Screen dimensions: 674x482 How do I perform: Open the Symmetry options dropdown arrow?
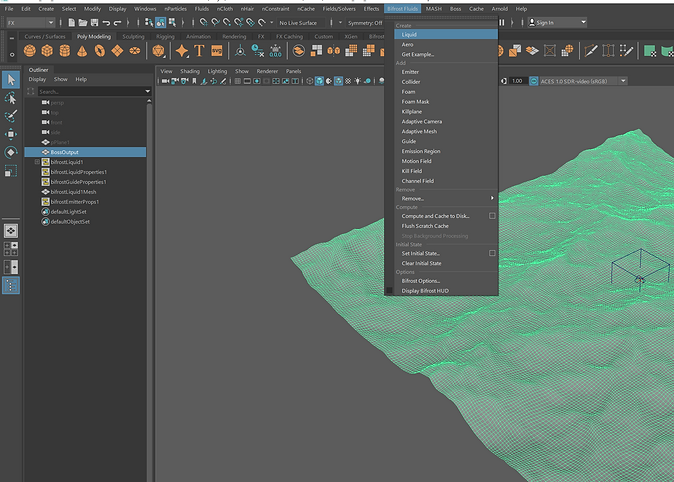[x=340, y=22]
